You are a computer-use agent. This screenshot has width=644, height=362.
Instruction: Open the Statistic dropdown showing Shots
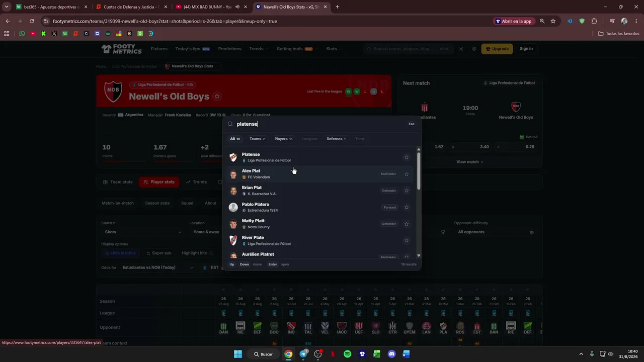tap(143, 232)
